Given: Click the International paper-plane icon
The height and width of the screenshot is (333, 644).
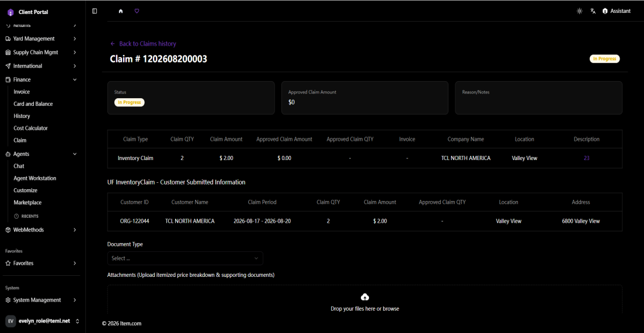Looking at the screenshot, I should (x=8, y=66).
